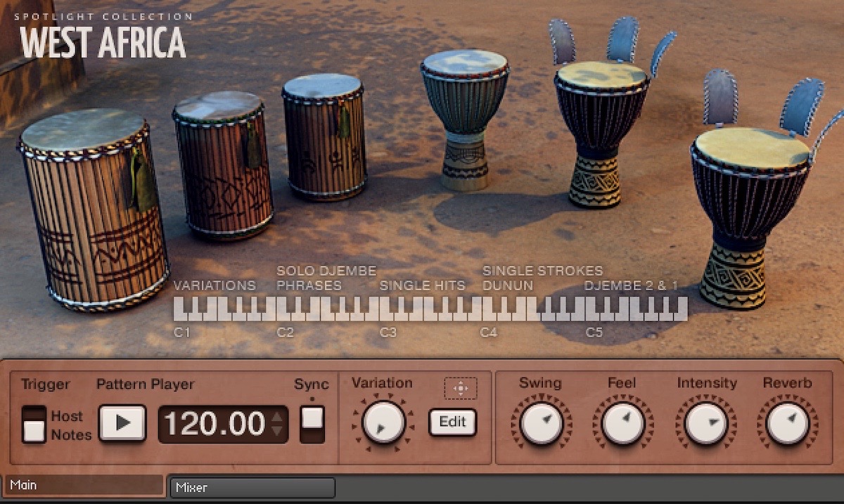Select the largest dunun drum on the left

94,209
